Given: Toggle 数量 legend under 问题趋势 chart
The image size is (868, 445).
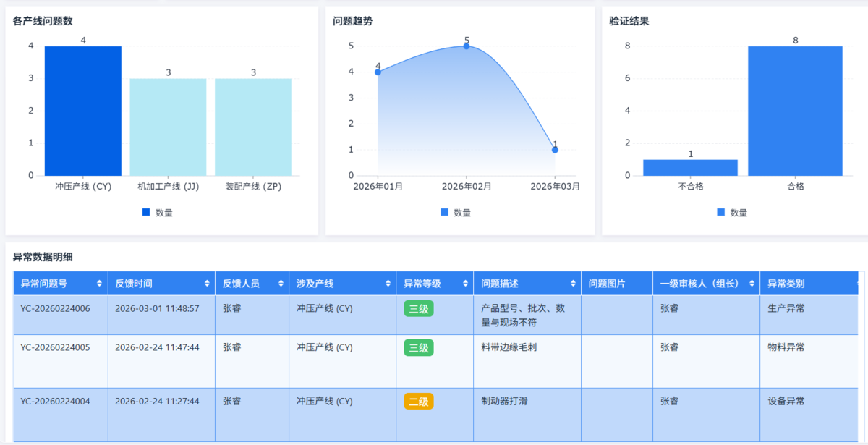Looking at the screenshot, I should [455, 213].
